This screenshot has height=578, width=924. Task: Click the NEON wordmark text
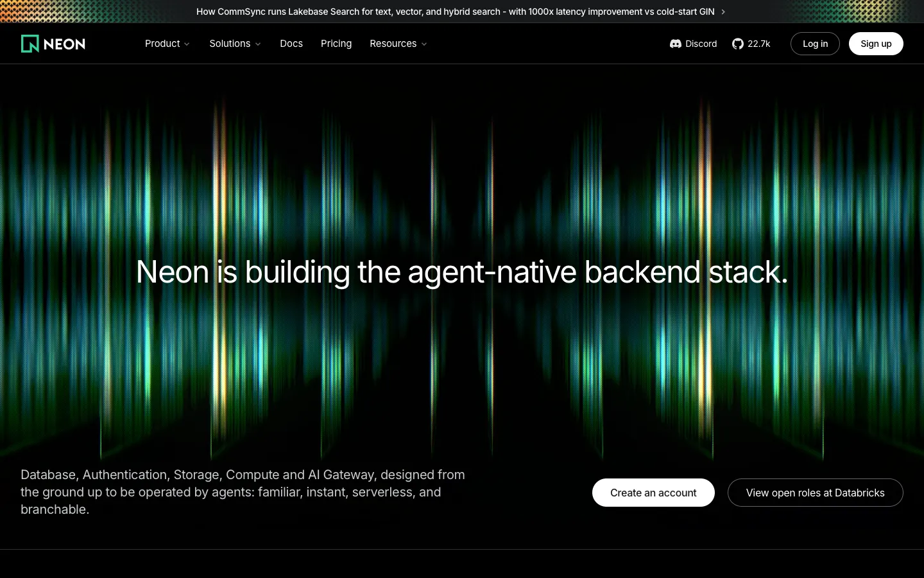tap(64, 44)
